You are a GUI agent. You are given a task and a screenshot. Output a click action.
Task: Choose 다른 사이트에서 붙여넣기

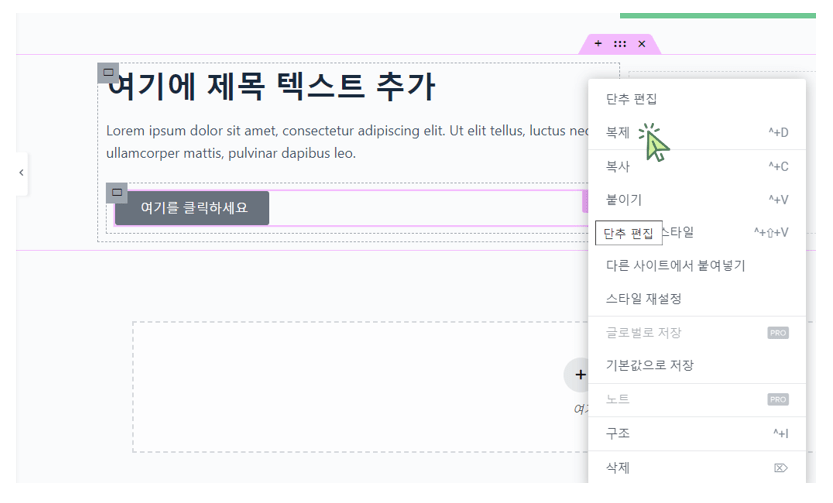click(x=697, y=265)
